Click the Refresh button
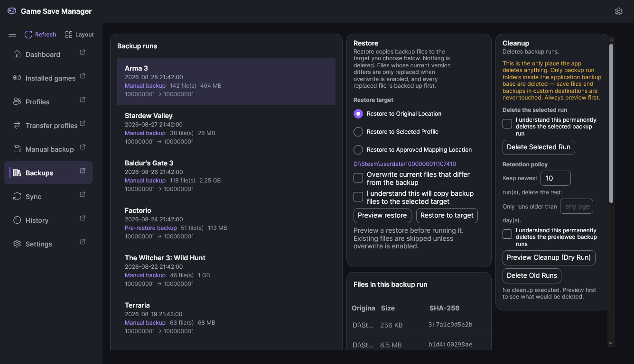This screenshot has width=634, height=364. click(40, 35)
